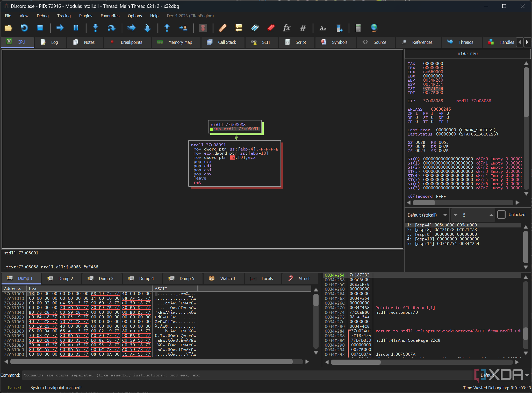The height and width of the screenshot is (393, 532).
Task: Open the Debug menu
Action: pos(42,16)
